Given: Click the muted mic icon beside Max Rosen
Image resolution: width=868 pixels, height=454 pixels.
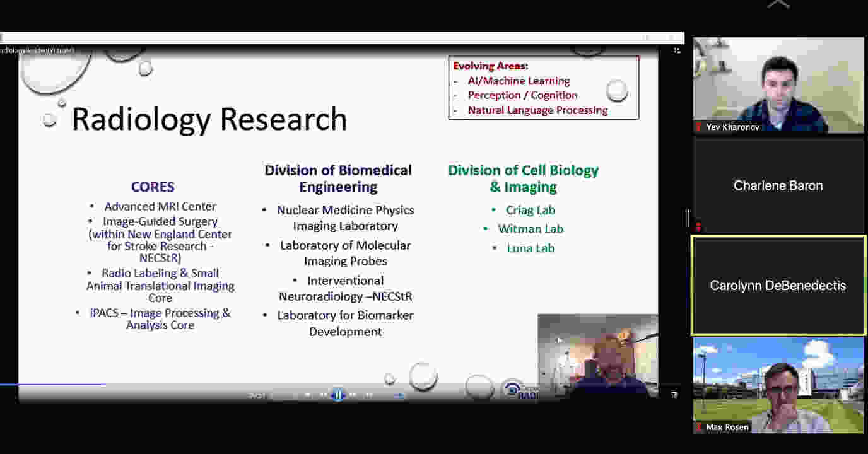Looking at the screenshot, I should (x=698, y=428).
